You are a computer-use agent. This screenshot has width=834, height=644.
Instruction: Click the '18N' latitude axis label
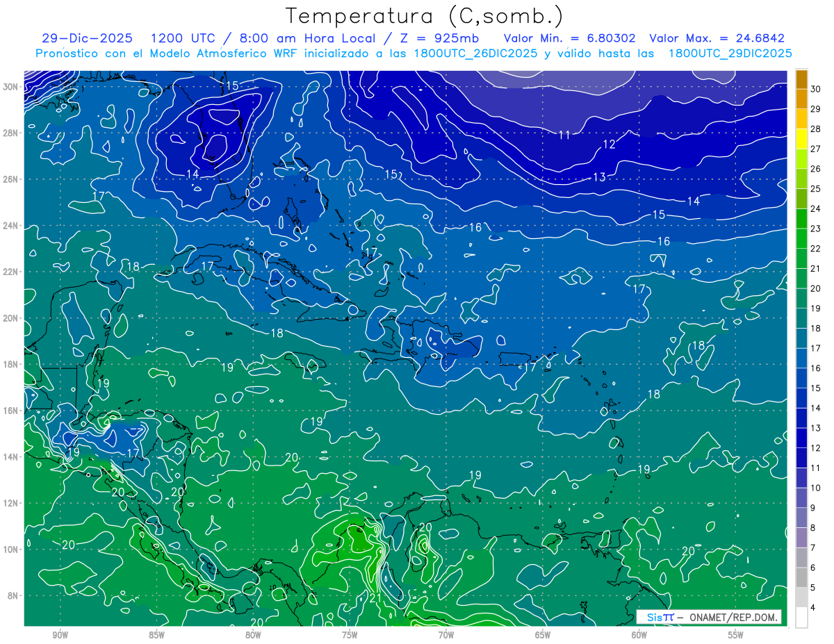point(10,364)
